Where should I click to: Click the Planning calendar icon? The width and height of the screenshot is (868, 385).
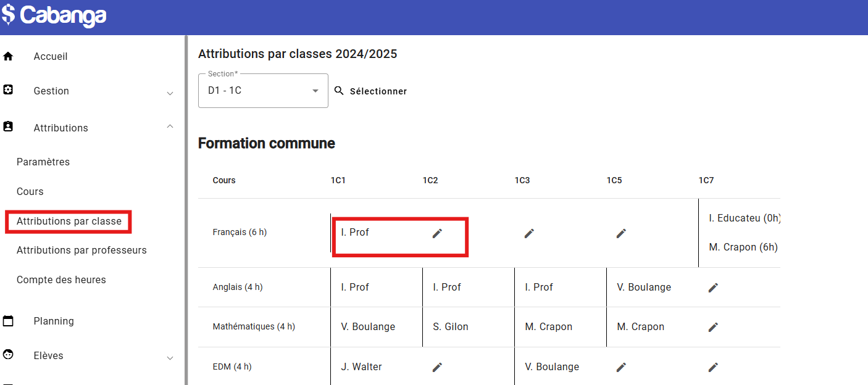point(8,321)
